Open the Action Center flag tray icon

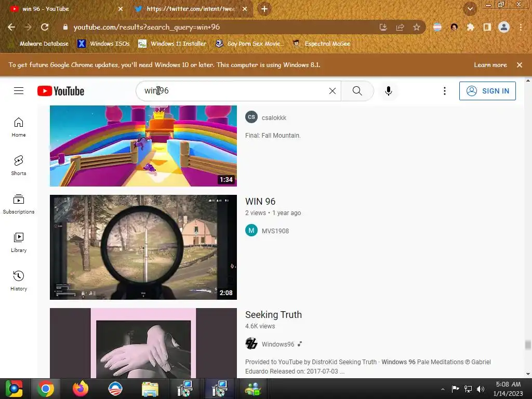pyautogui.click(x=455, y=389)
